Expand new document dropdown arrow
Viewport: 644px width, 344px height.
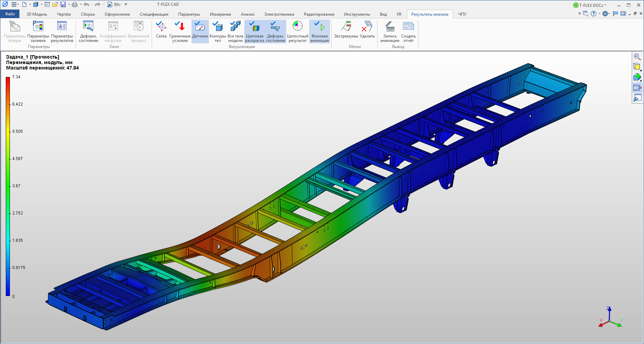(30, 4)
